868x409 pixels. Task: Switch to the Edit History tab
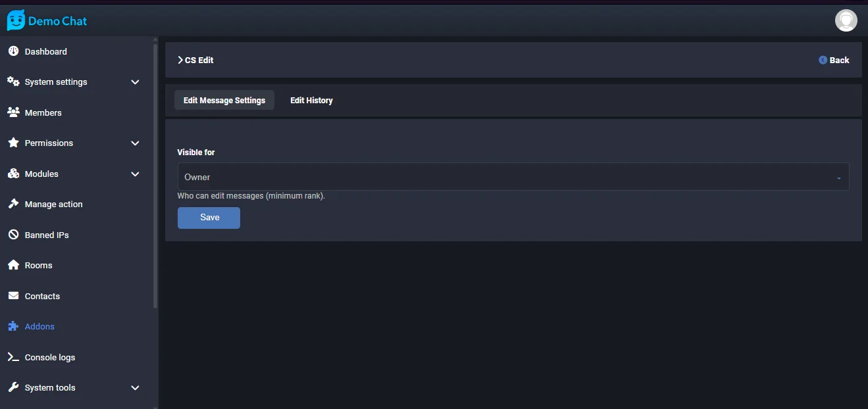point(311,101)
